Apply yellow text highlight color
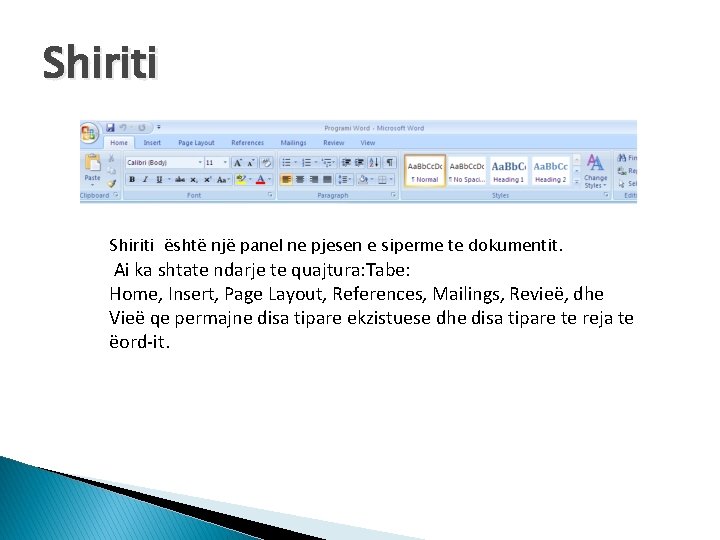 pyautogui.click(x=241, y=180)
